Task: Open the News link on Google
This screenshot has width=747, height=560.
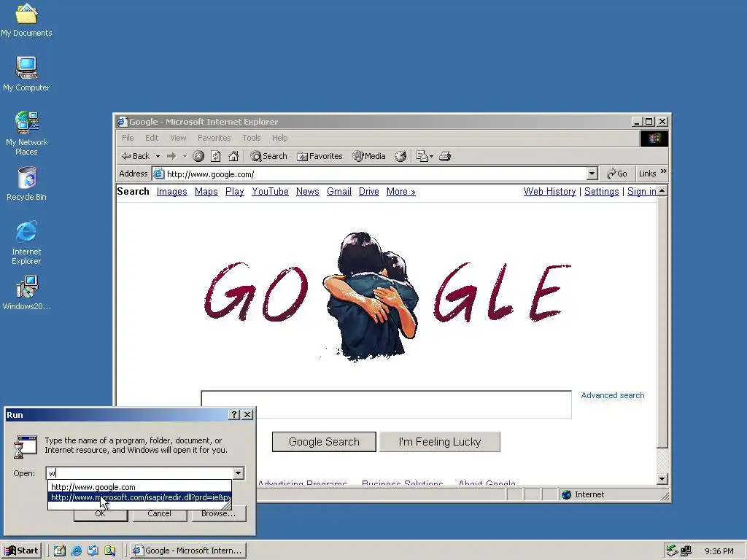Action: (308, 192)
